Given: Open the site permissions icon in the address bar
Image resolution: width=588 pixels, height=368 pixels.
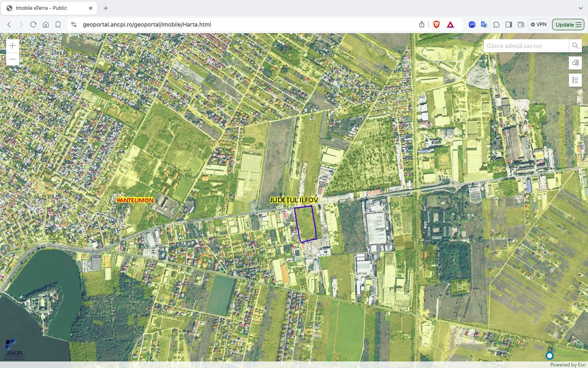Looking at the screenshot, I should pos(73,24).
